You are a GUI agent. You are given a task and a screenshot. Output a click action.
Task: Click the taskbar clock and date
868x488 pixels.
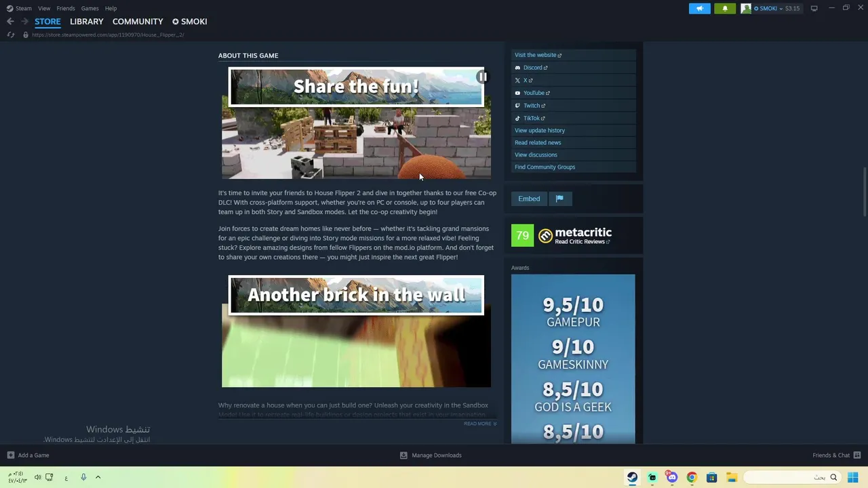tap(17, 477)
